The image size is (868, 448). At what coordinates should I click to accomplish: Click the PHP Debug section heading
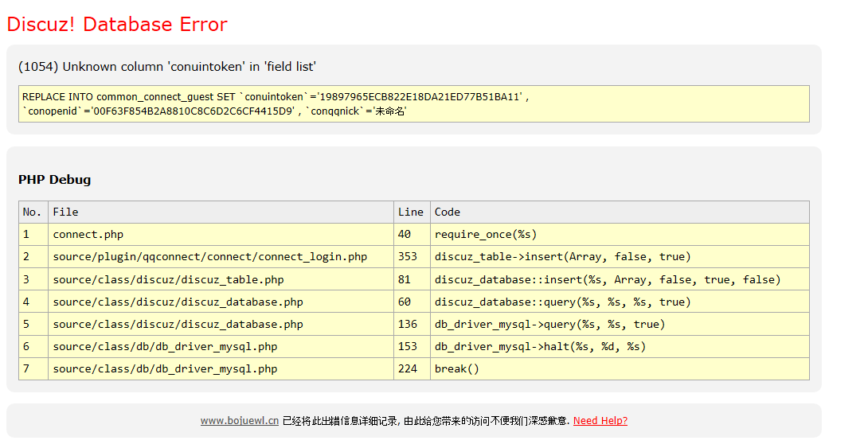55,180
